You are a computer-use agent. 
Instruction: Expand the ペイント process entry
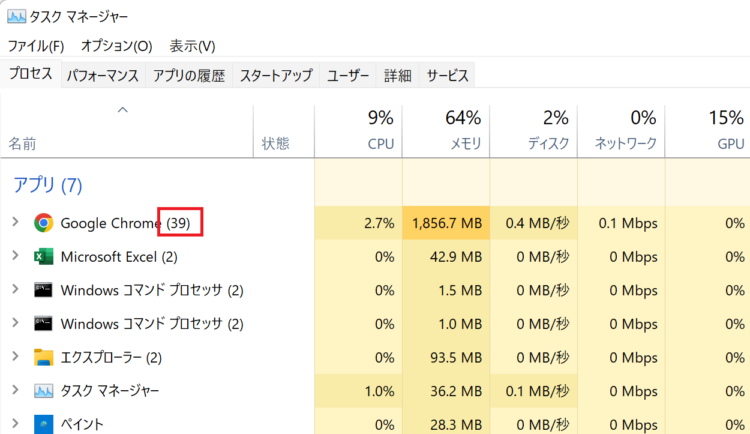15,423
